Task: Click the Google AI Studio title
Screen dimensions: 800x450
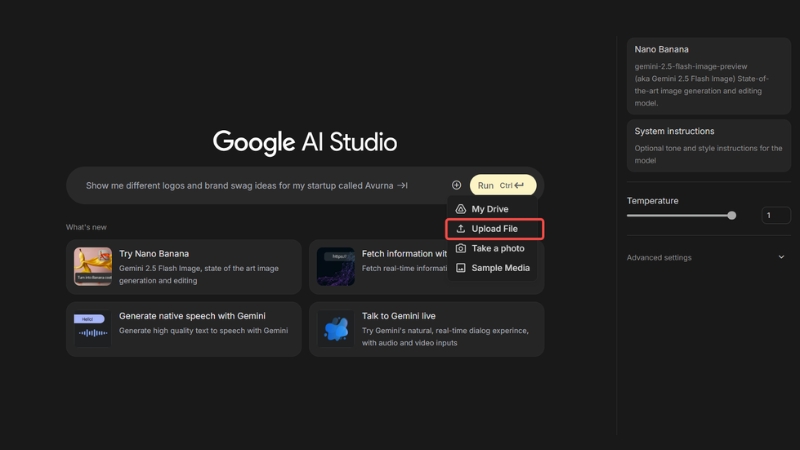Action: click(305, 142)
